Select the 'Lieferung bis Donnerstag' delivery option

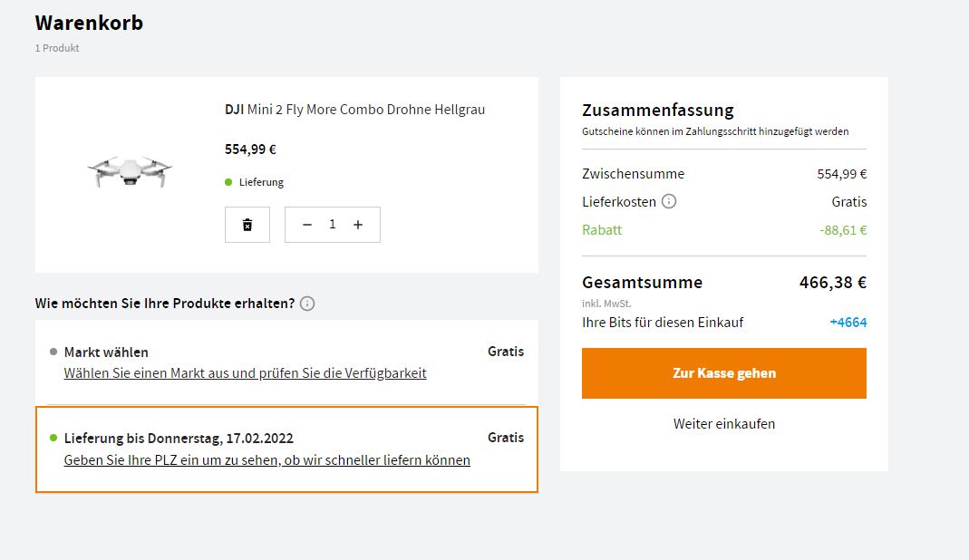(179, 439)
